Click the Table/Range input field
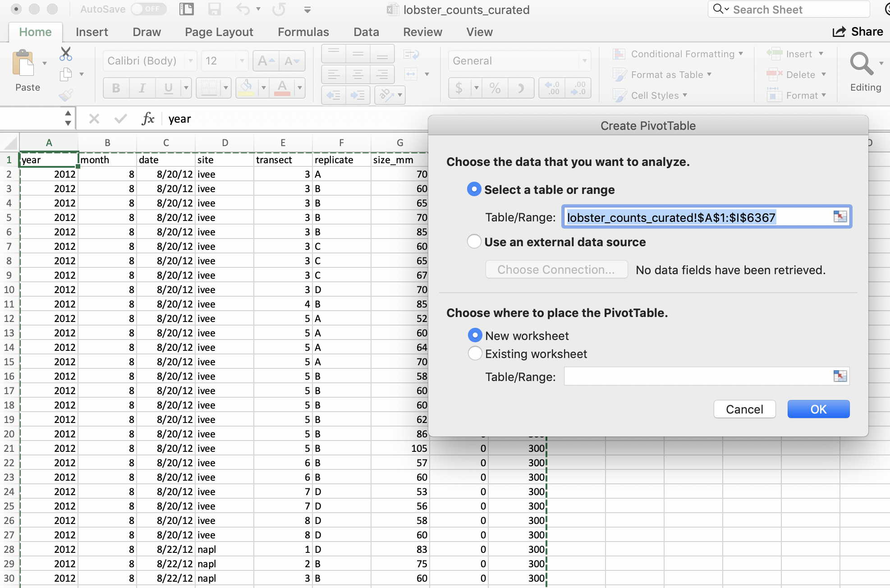Image resolution: width=890 pixels, height=588 pixels. (x=705, y=216)
